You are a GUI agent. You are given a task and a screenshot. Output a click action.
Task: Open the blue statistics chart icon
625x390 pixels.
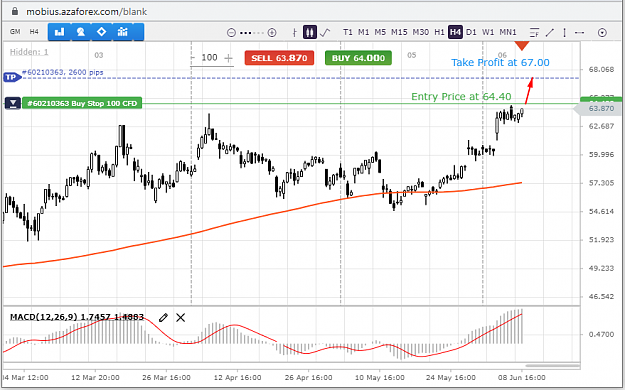click(123, 32)
